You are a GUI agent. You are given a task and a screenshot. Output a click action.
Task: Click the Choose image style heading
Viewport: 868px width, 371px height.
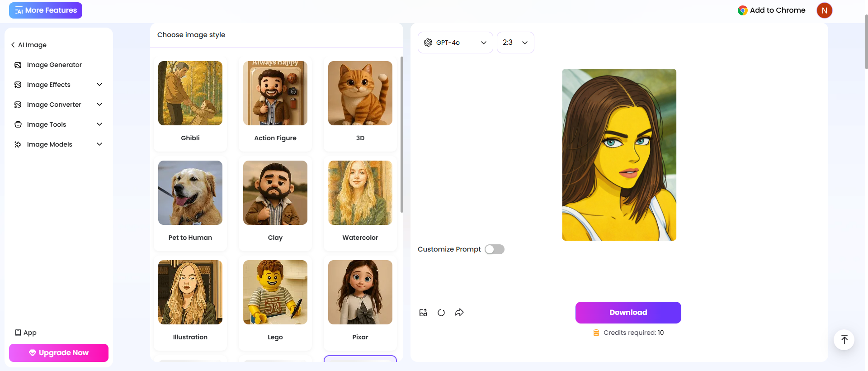[x=191, y=35]
